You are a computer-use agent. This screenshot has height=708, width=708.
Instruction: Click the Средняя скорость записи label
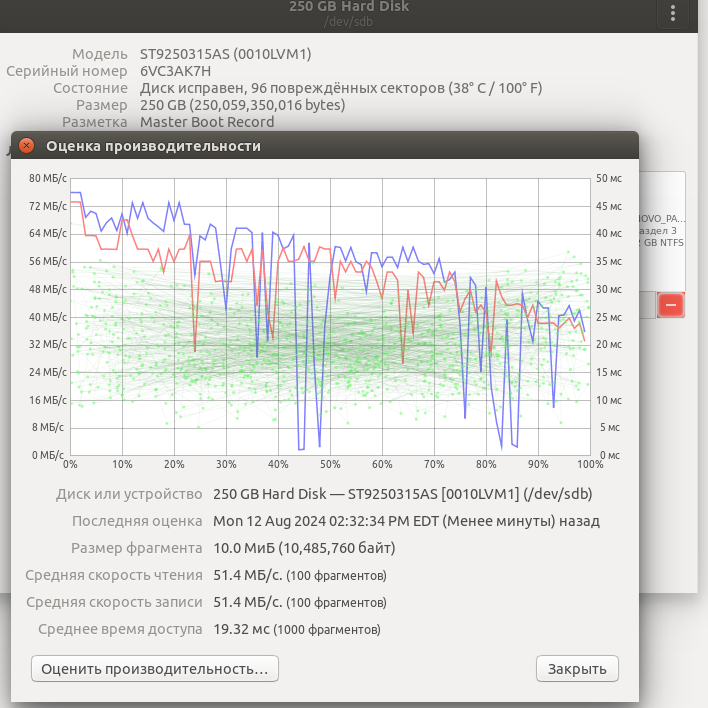click(x=113, y=602)
